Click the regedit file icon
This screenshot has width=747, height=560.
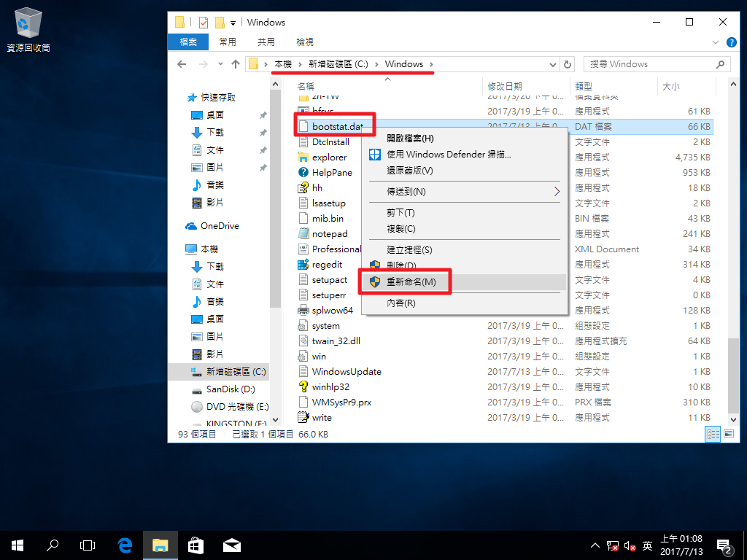(304, 265)
